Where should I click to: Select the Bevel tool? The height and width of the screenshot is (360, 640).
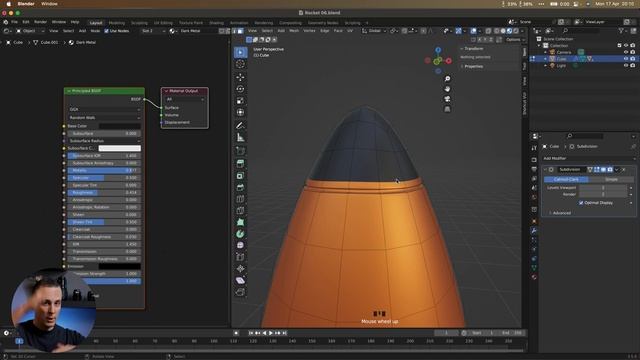[x=240, y=187]
